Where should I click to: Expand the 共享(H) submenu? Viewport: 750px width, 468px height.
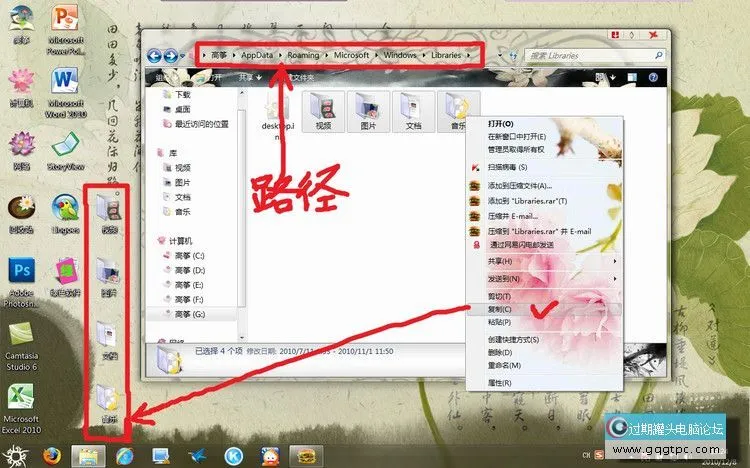[544, 261]
